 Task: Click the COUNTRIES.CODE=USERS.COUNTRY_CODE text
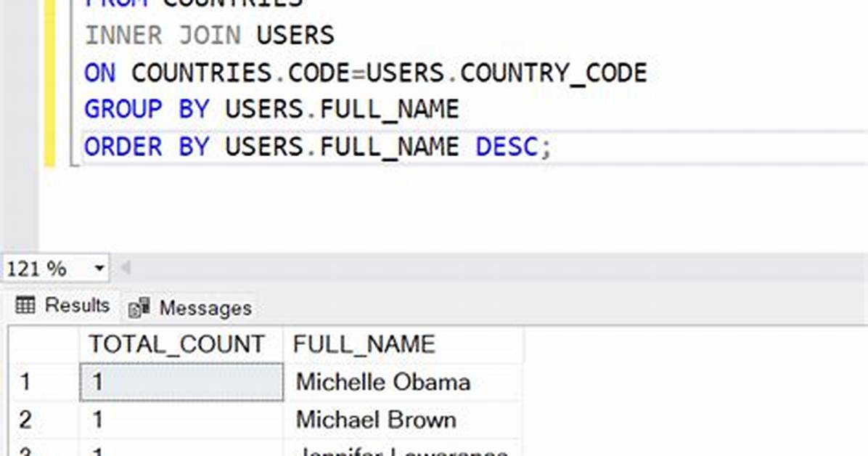click(389, 73)
